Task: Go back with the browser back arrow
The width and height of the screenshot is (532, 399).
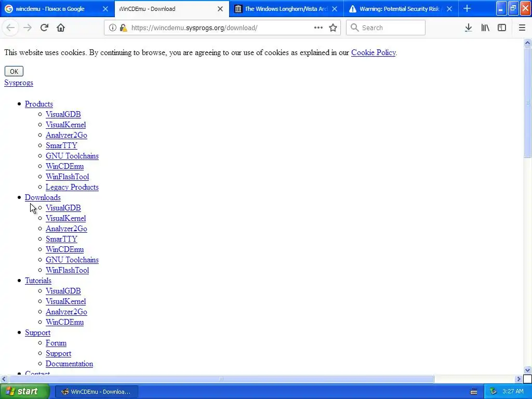Action: [x=10, y=28]
